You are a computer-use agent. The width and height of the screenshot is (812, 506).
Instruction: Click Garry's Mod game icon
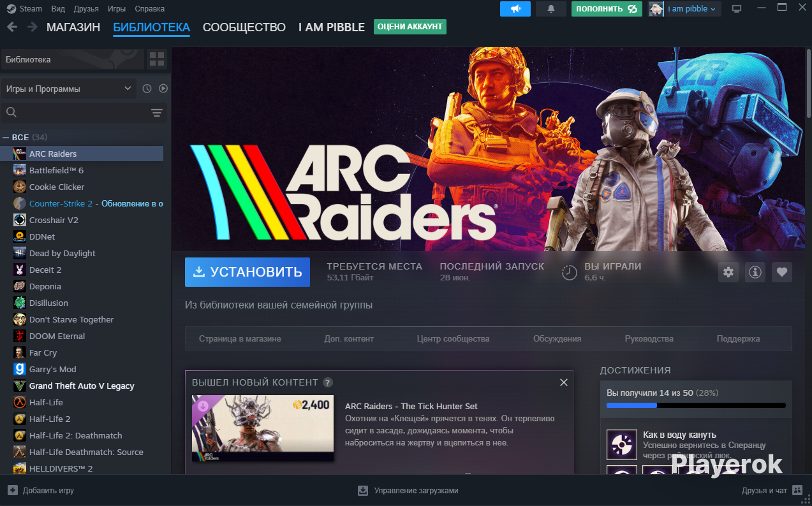point(20,369)
